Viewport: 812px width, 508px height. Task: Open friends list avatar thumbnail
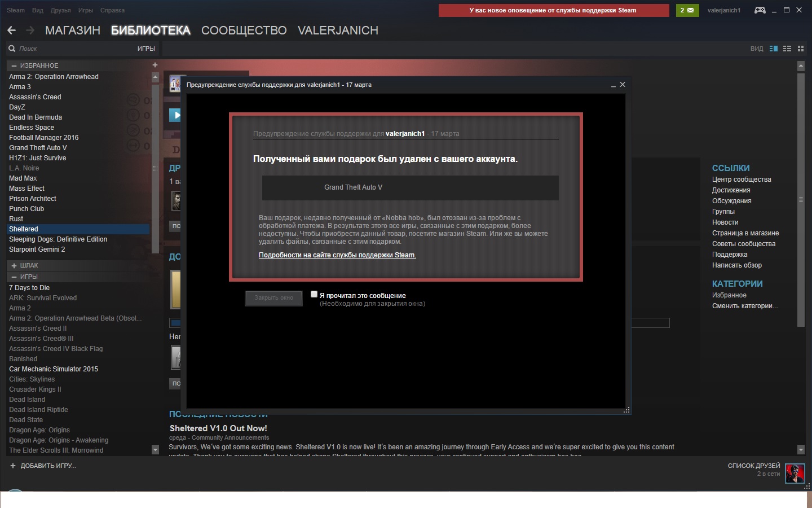(x=795, y=474)
